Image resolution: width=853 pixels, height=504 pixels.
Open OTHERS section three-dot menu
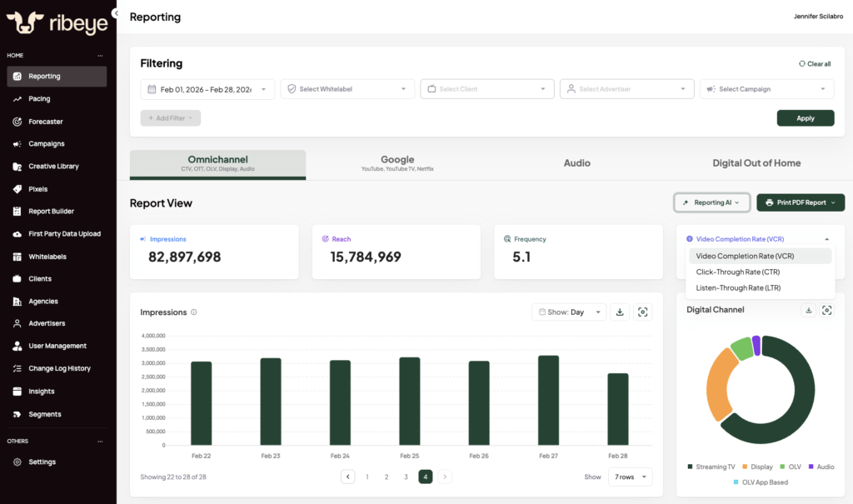tap(100, 442)
